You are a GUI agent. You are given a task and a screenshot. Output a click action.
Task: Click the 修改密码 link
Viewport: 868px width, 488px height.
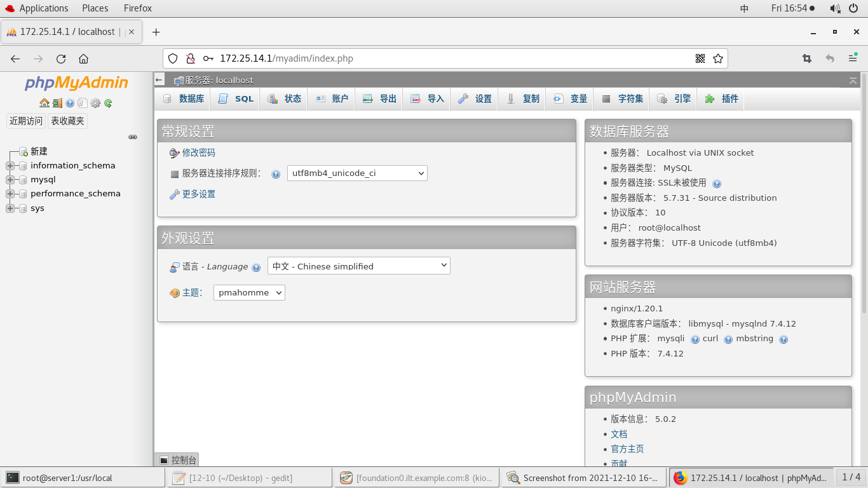[x=199, y=152]
